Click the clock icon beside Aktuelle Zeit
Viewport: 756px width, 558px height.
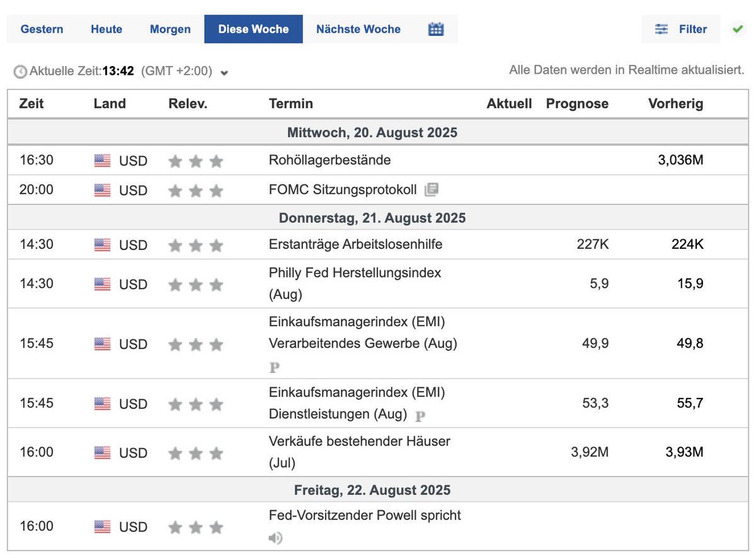coord(20,71)
